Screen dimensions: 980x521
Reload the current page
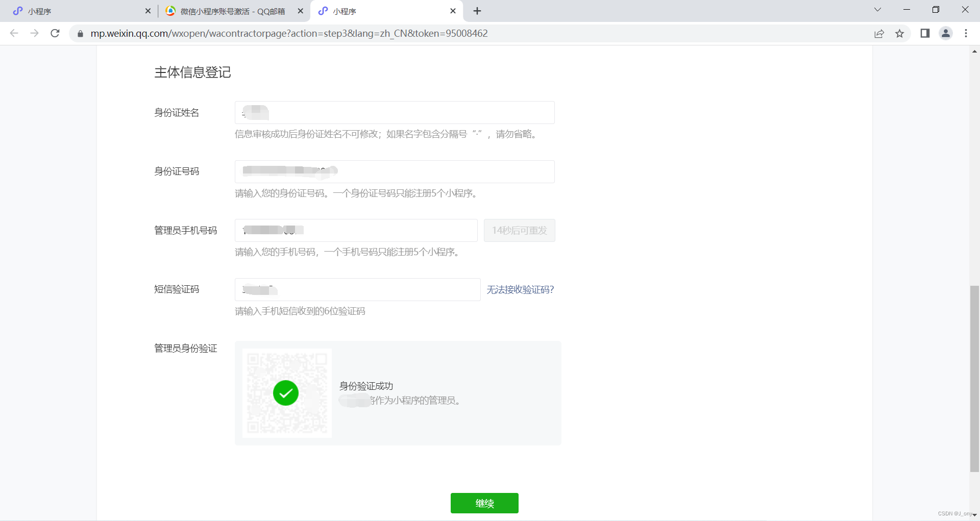[x=55, y=33]
